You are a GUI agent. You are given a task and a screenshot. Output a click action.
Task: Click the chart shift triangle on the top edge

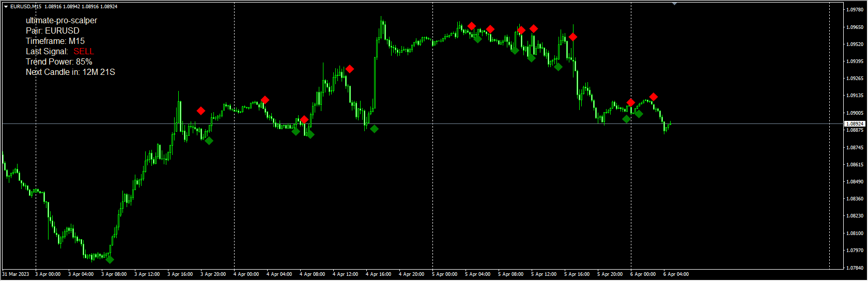pos(674,4)
